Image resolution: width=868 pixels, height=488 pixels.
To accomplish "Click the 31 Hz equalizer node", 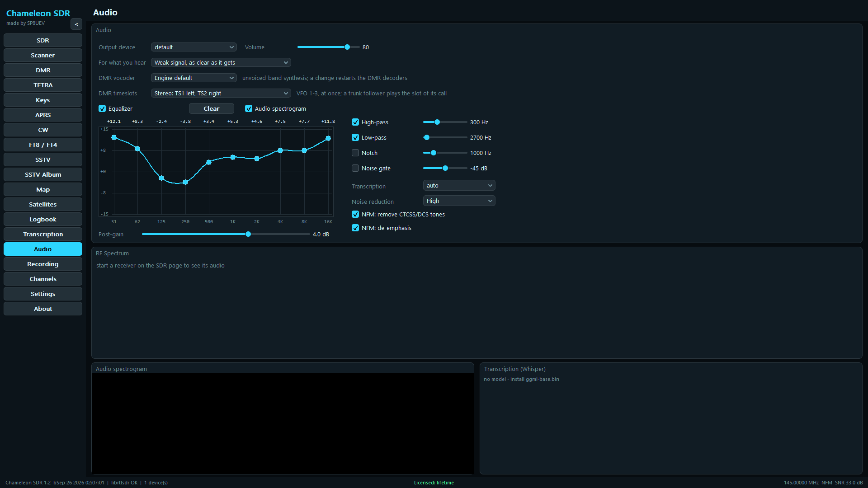I will [x=114, y=137].
